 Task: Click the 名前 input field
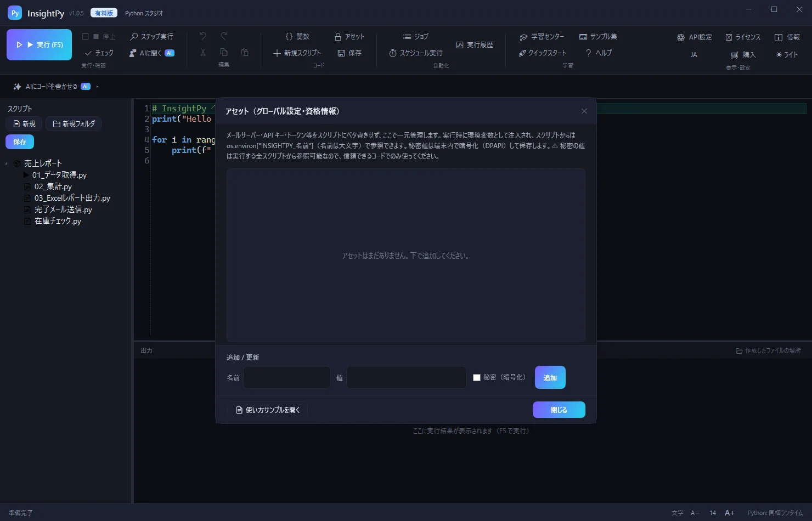(287, 377)
